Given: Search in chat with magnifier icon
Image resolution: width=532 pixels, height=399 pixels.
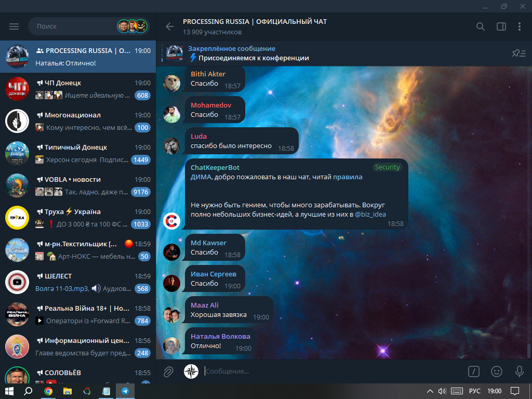Looking at the screenshot, I should pos(481,26).
